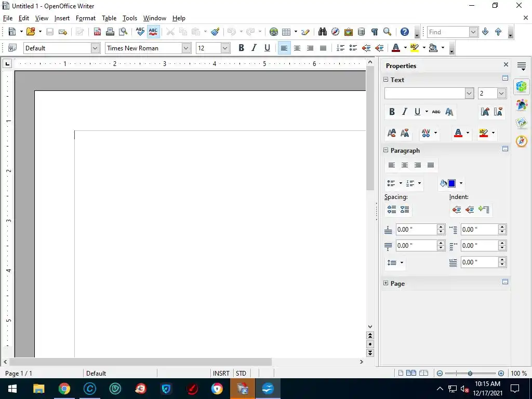Open the Format menu

point(86,18)
